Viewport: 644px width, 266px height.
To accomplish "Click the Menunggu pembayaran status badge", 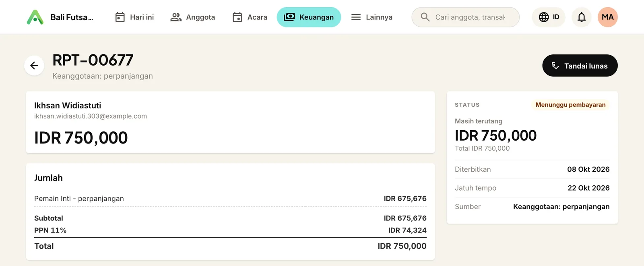I will 570,105.
